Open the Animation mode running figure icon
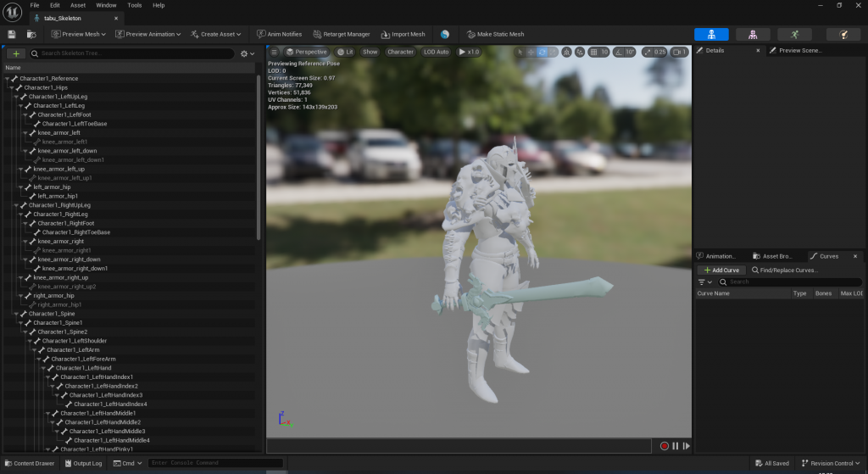 [x=794, y=34]
